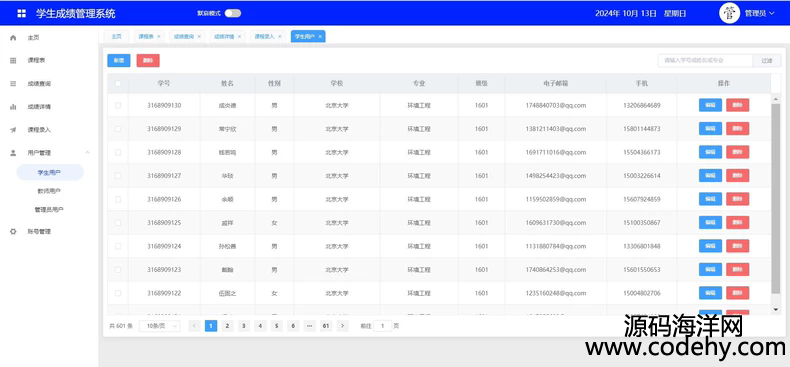Click the search input for student ID or name
The image size is (790, 367).
coord(705,60)
